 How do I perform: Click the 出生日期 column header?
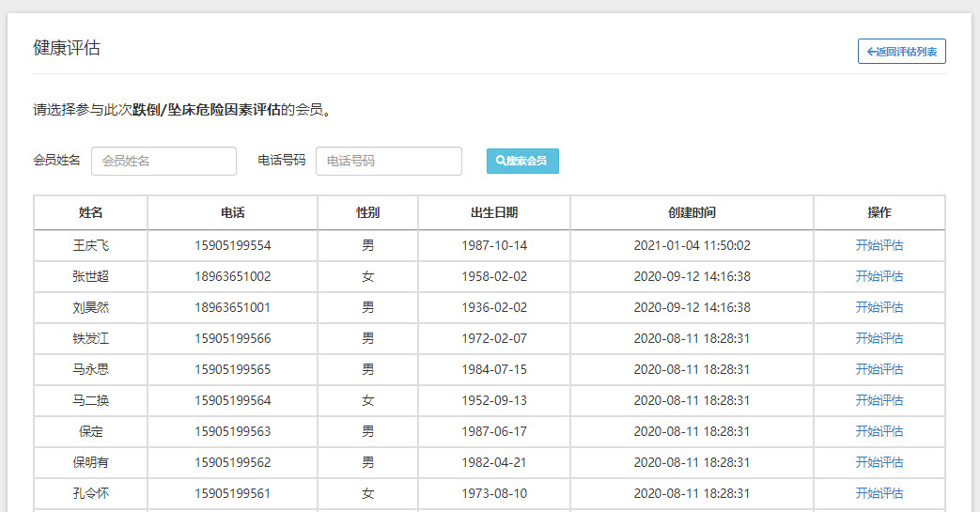tap(494, 213)
